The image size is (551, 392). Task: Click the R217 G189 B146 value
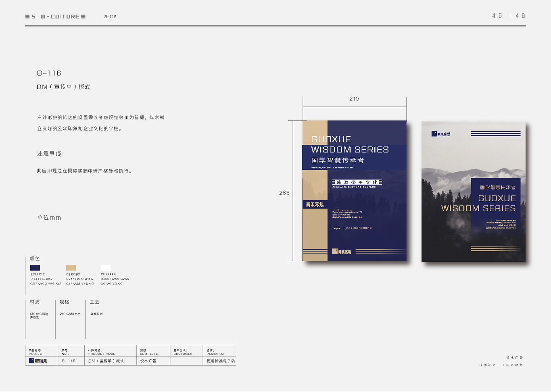(79, 279)
